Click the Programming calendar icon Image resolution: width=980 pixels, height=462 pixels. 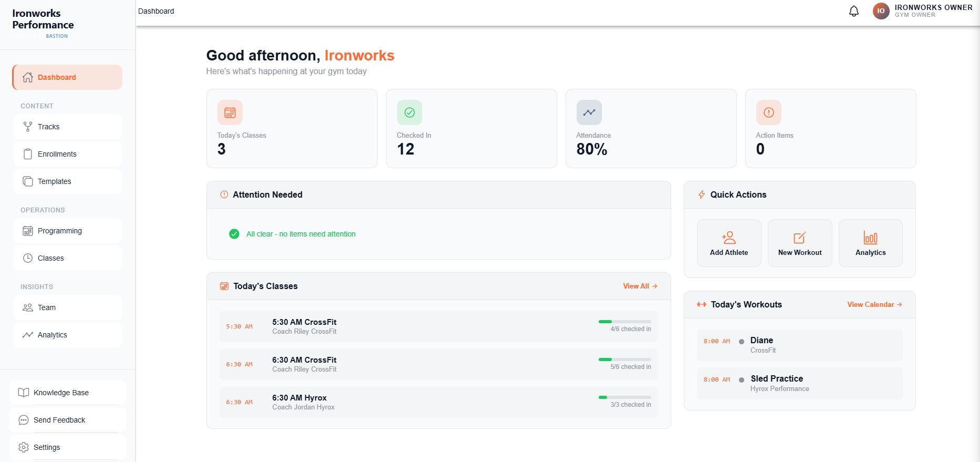coord(28,231)
